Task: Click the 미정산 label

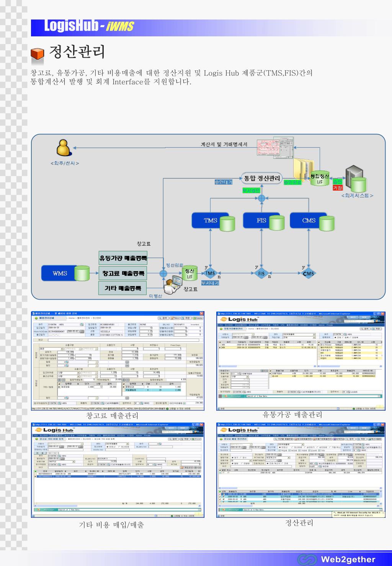Action: tap(156, 296)
